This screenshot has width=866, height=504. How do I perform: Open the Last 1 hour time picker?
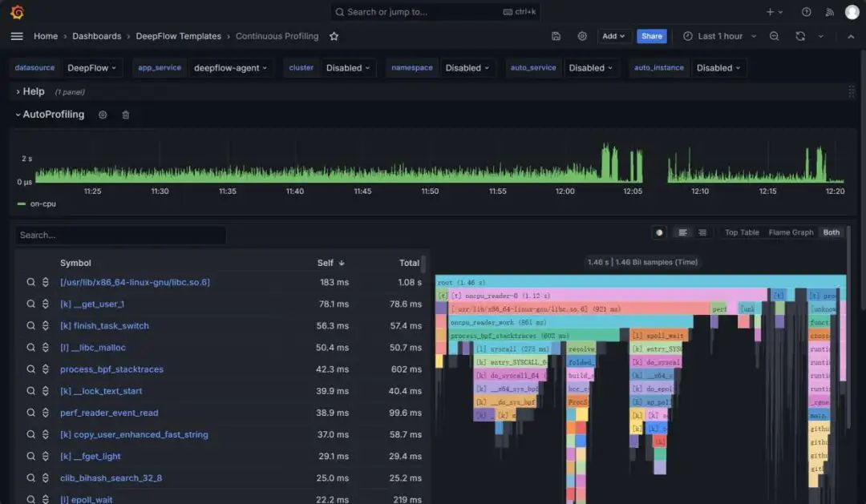click(x=719, y=36)
